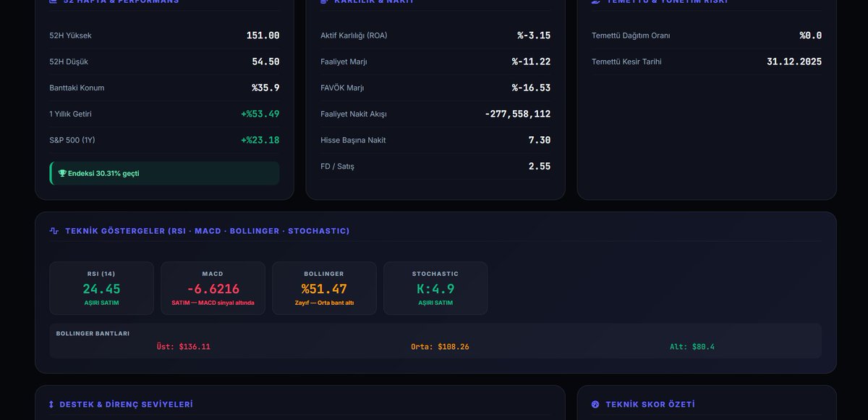This screenshot has width=868, height=420.
Task: Select the upper band "Üst: $136.11"
Action: [x=184, y=347]
